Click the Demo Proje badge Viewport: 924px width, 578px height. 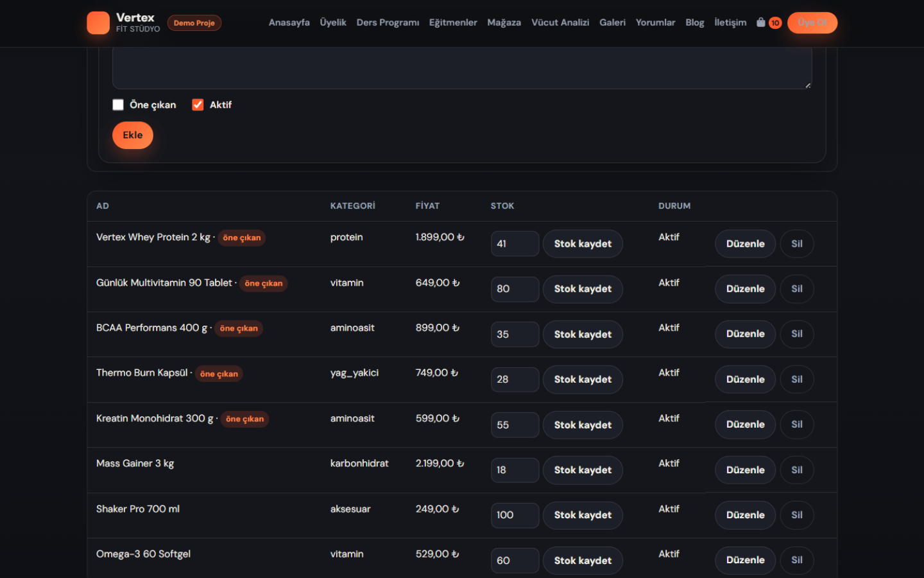(194, 23)
